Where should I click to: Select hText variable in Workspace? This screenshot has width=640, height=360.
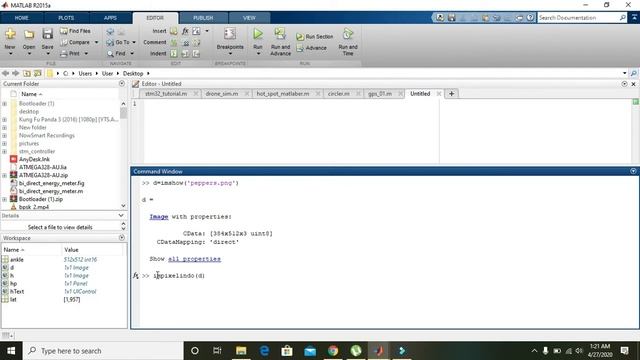point(17,291)
